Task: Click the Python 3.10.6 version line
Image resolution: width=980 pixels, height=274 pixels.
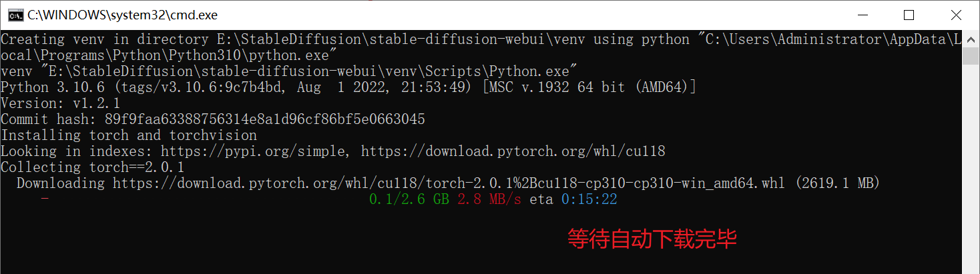Action: point(348,87)
